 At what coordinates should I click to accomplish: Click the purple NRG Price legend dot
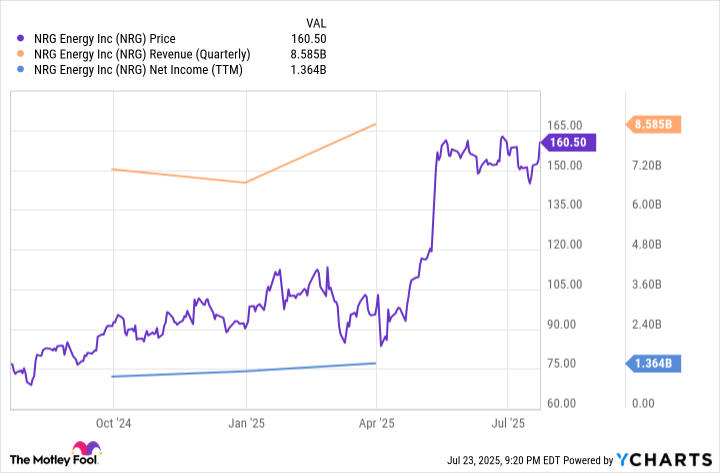pyautogui.click(x=20, y=39)
